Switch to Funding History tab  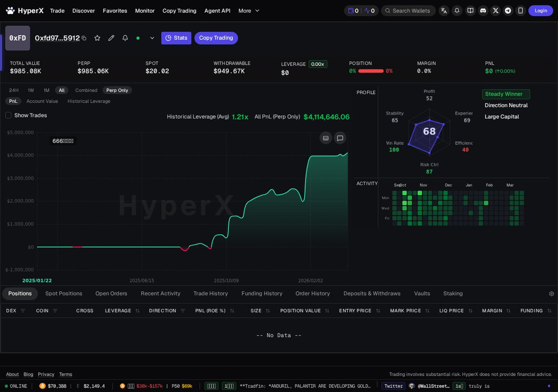pos(262,294)
